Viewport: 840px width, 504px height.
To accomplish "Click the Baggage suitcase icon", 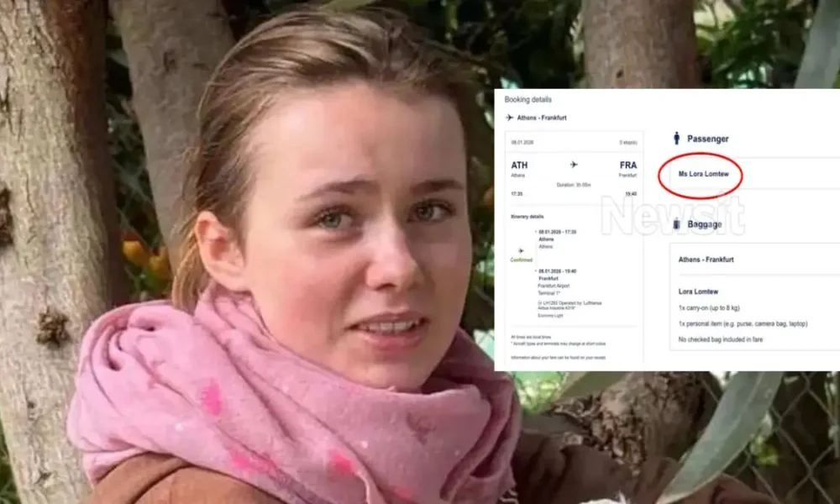I will click(x=676, y=224).
